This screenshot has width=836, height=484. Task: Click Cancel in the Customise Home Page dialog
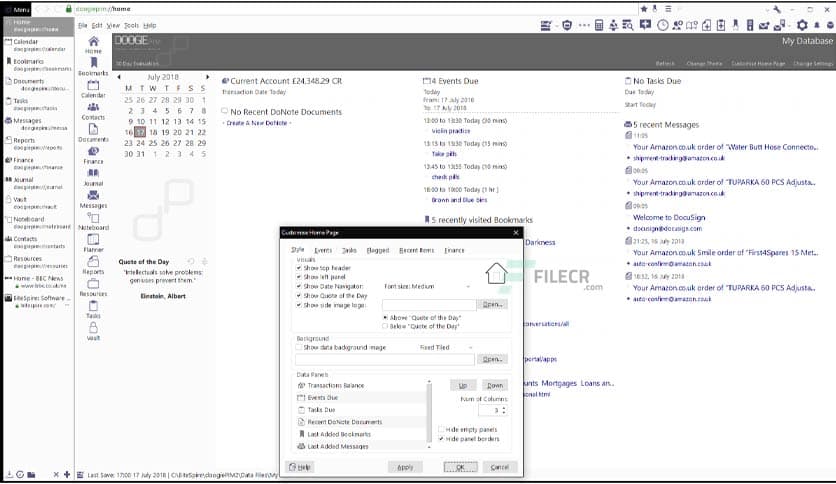coord(500,467)
